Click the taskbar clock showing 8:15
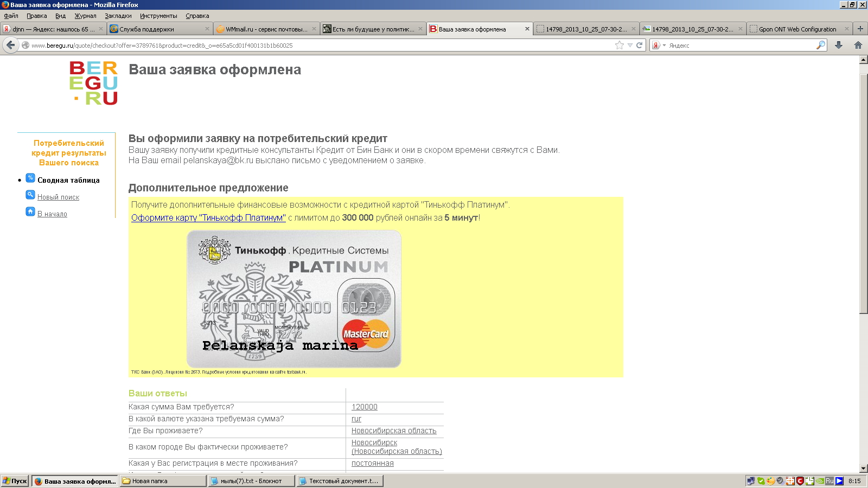Image resolution: width=868 pixels, height=488 pixels. click(x=854, y=481)
